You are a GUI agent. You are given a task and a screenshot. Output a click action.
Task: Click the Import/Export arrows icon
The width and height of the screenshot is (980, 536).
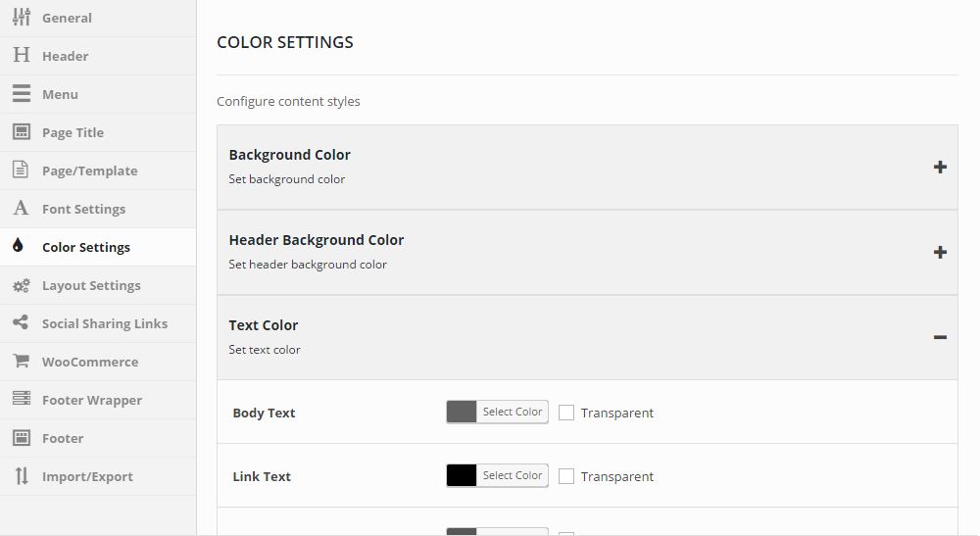[x=22, y=476]
